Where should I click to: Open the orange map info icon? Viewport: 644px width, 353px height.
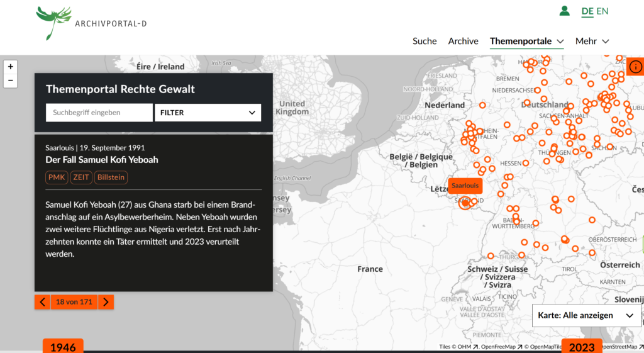coord(635,67)
